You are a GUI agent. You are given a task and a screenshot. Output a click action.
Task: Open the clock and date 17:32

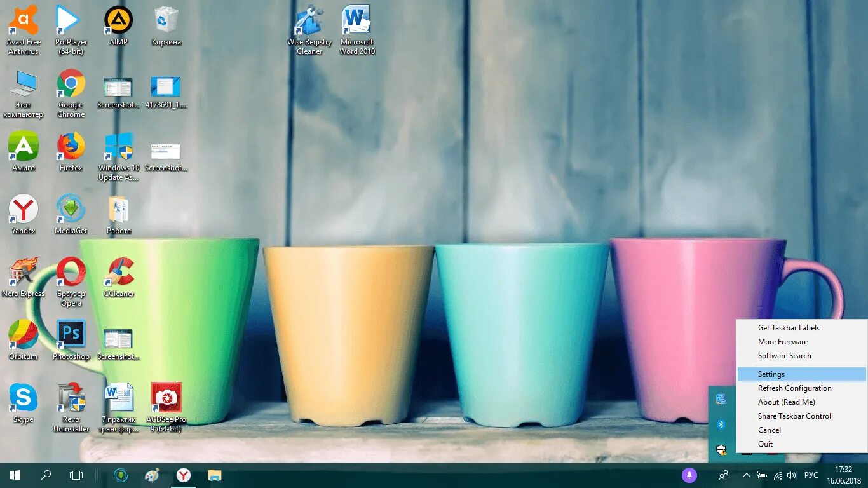[844, 475]
